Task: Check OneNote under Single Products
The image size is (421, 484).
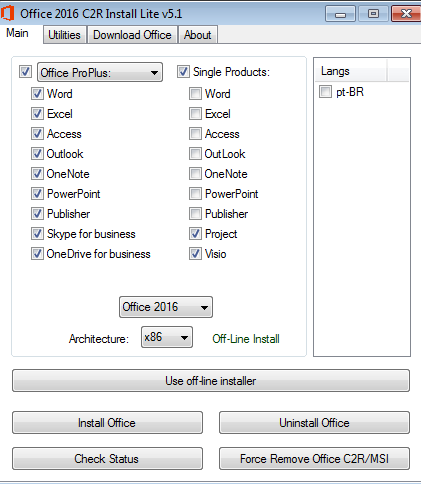Action: point(195,174)
